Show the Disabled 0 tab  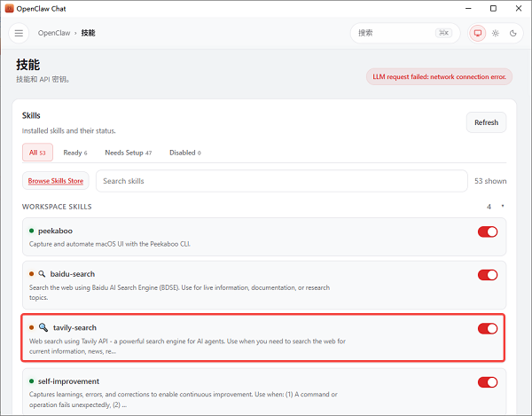185,153
